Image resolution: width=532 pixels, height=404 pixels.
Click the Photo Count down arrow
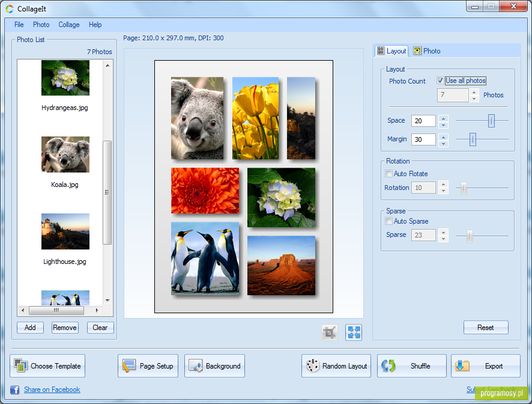[474, 99]
